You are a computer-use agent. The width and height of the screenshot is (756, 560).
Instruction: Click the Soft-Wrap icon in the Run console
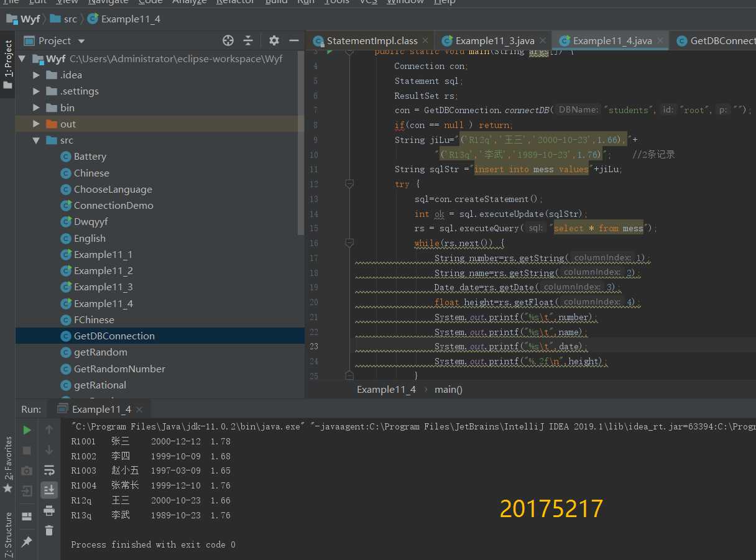point(49,470)
